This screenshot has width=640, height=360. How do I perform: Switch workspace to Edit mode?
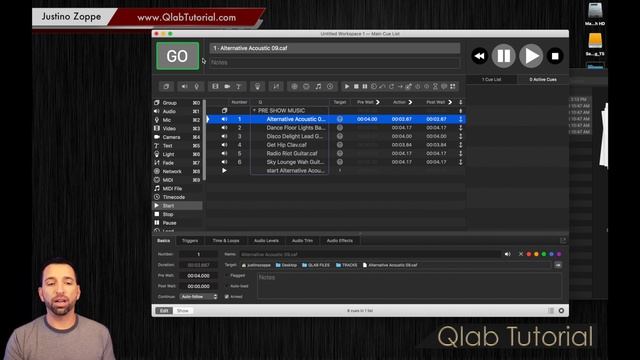tap(164, 311)
